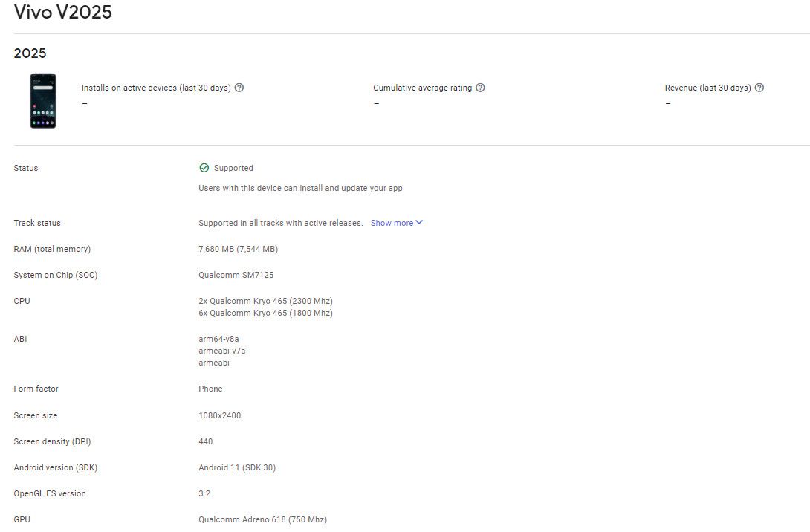
Task: Click 'Supported in all tracks with active releases'
Action: pyautogui.click(x=280, y=223)
